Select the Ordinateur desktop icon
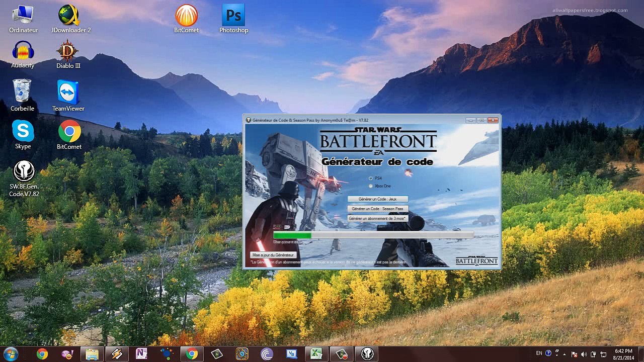The width and height of the screenshot is (644, 362). pos(23,20)
